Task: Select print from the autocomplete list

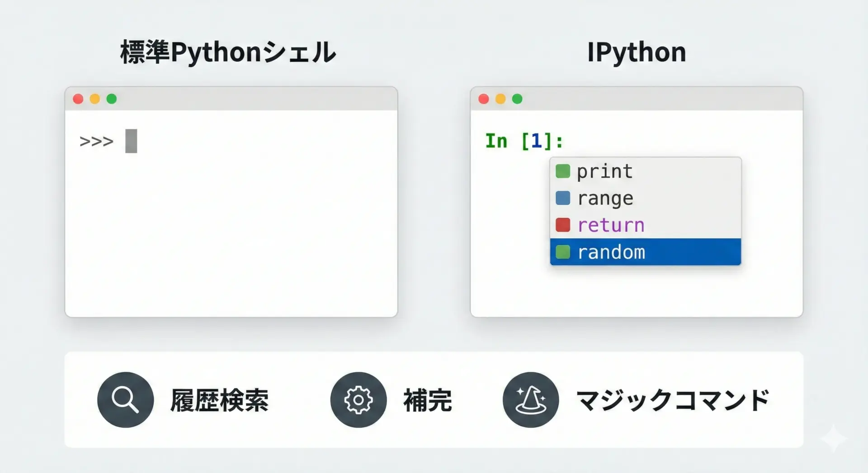Action: pos(604,171)
